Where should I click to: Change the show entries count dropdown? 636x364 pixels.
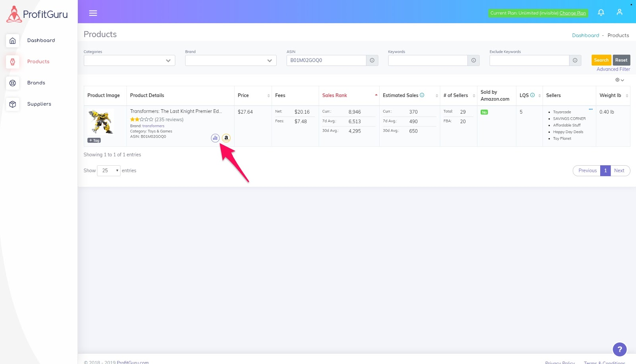click(x=109, y=170)
